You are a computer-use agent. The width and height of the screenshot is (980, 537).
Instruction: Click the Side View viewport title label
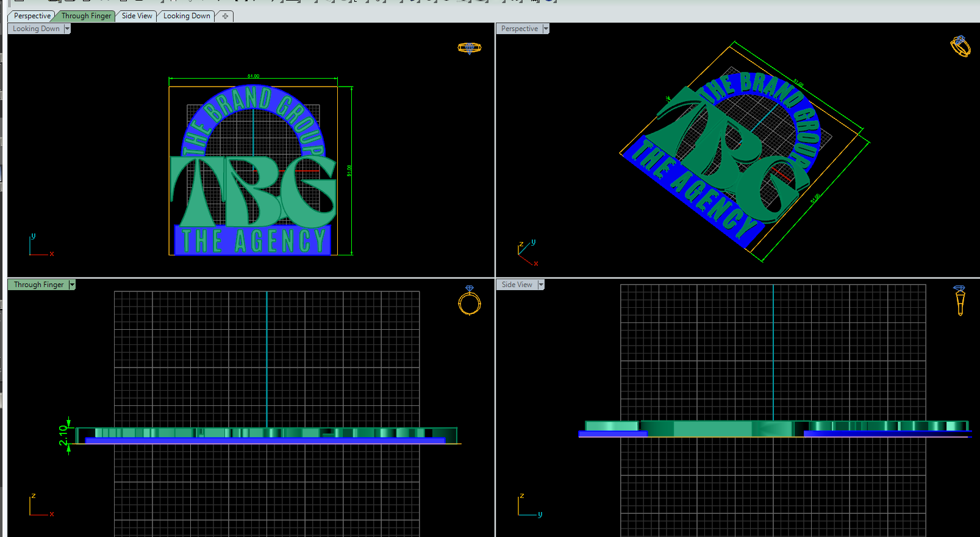pyautogui.click(x=517, y=285)
